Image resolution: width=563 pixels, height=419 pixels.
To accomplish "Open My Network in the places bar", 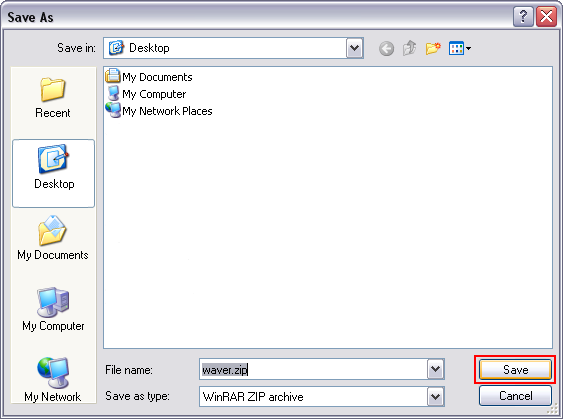I will [53, 380].
